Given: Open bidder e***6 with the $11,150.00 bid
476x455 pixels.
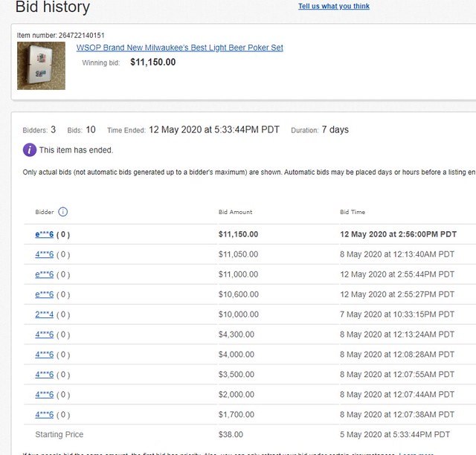Looking at the screenshot, I should pos(44,234).
